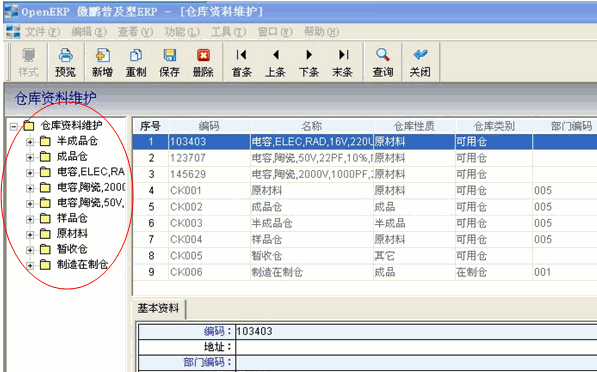Image resolution: width=597 pixels, height=372 pixels.
Task: Click the folder icon beside 原材料 node
Action: click(x=45, y=234)
